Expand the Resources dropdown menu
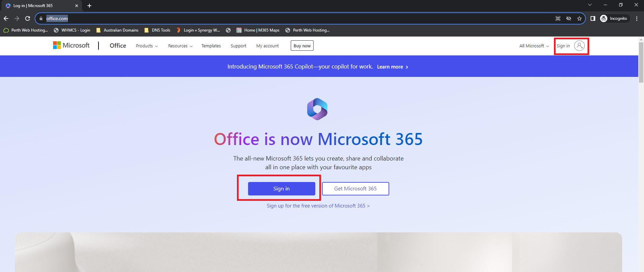 [180, 46]
